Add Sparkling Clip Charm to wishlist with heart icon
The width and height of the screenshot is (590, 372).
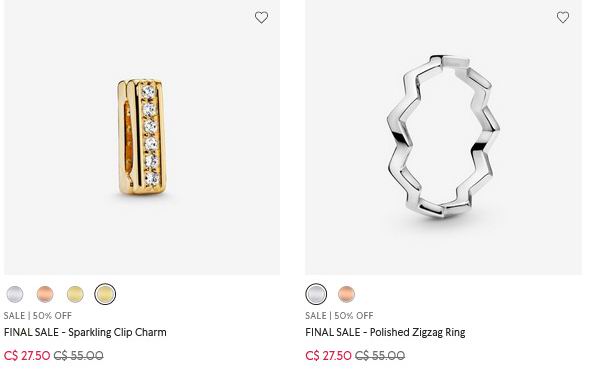[x=261, y=17]
